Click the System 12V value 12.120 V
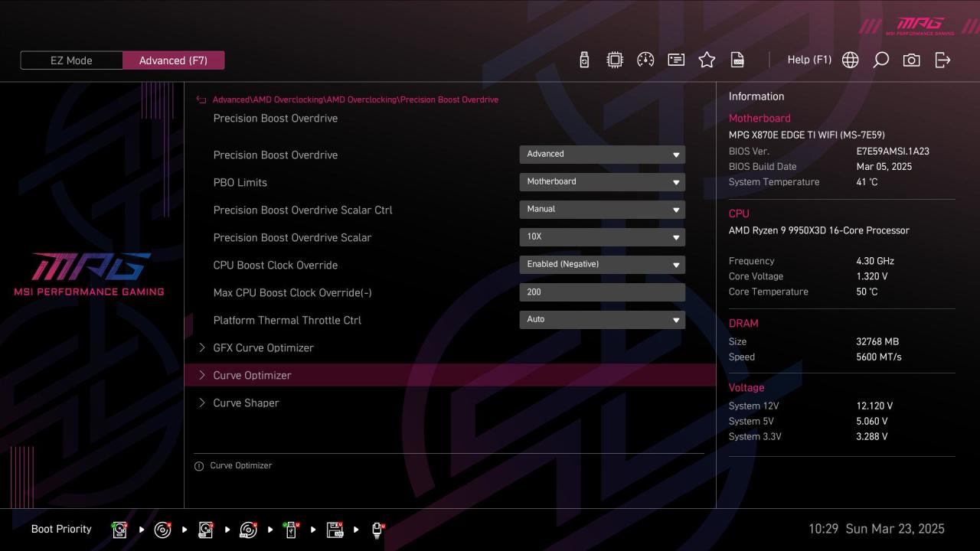This screenshot has height=551, width=980. (874, 406)
